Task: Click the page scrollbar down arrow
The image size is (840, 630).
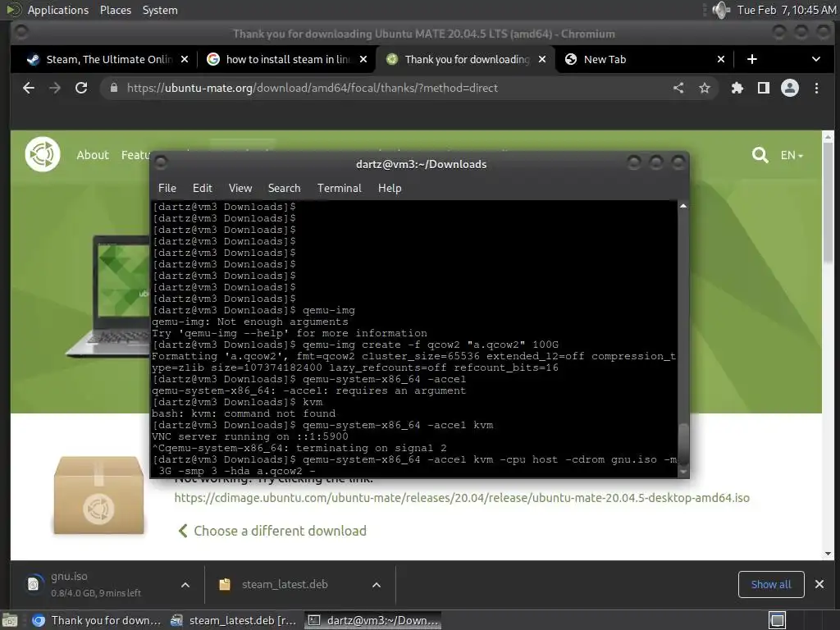Action: point(829,554)
